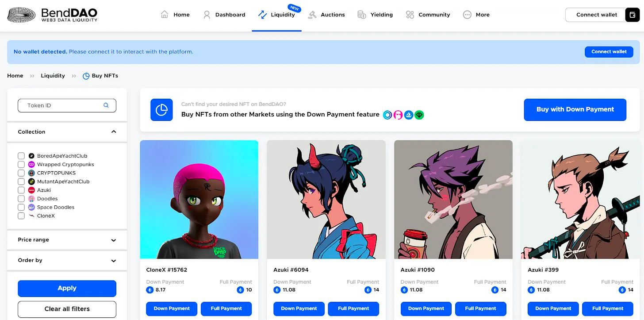This screenshot has height=320, width=644.
Task: Click the Doodles collection icon
Action: [x=31, y=199]
